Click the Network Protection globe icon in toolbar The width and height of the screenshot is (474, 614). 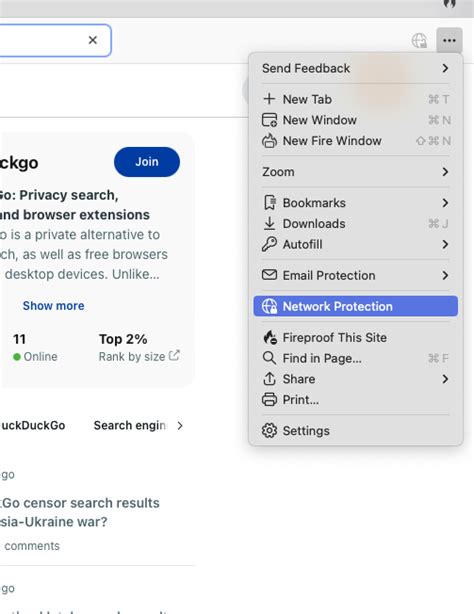tap(419, 40)
